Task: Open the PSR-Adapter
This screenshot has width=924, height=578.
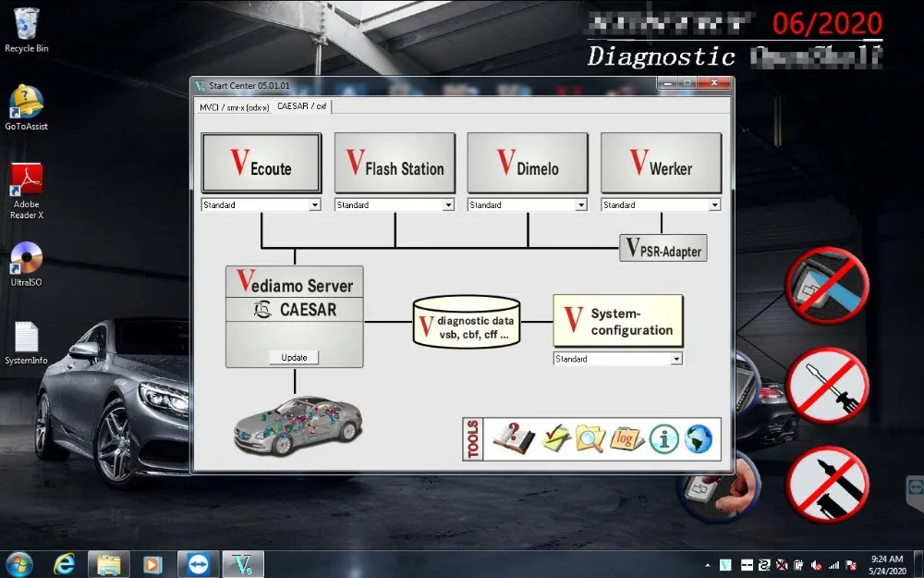Action: click(x=663, y=248)
